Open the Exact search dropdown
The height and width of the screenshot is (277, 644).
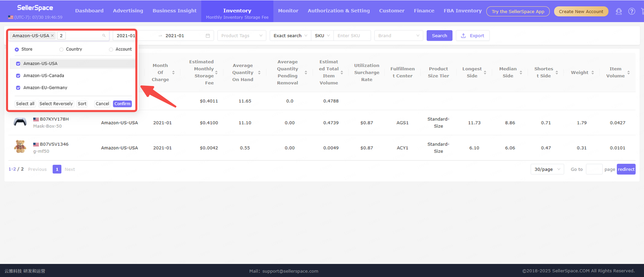tap(290, 36)
